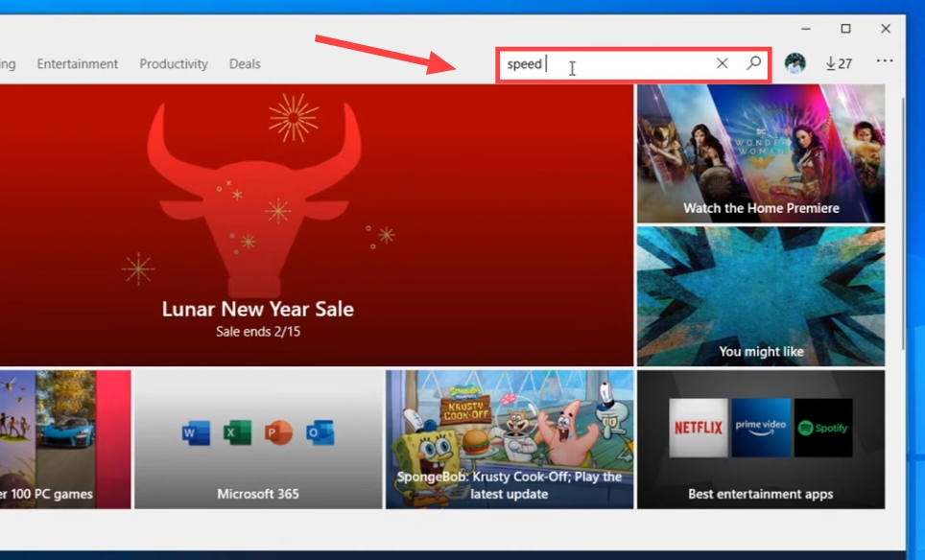Click the vertical scrollbar of the Store window
The width and height of the screenshot is (925, 560).
pos(903,224)
